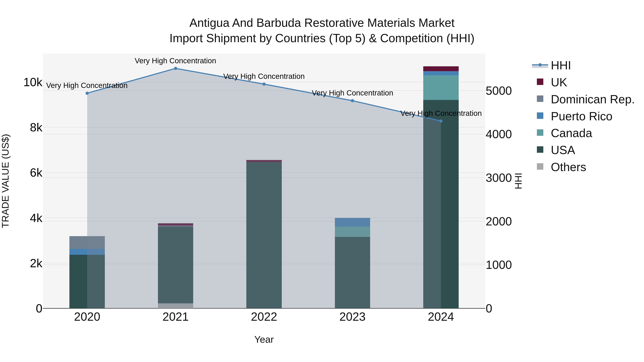Toggle the HHI legend entry
Screen dimensions: 644x362
pos(552,65)
